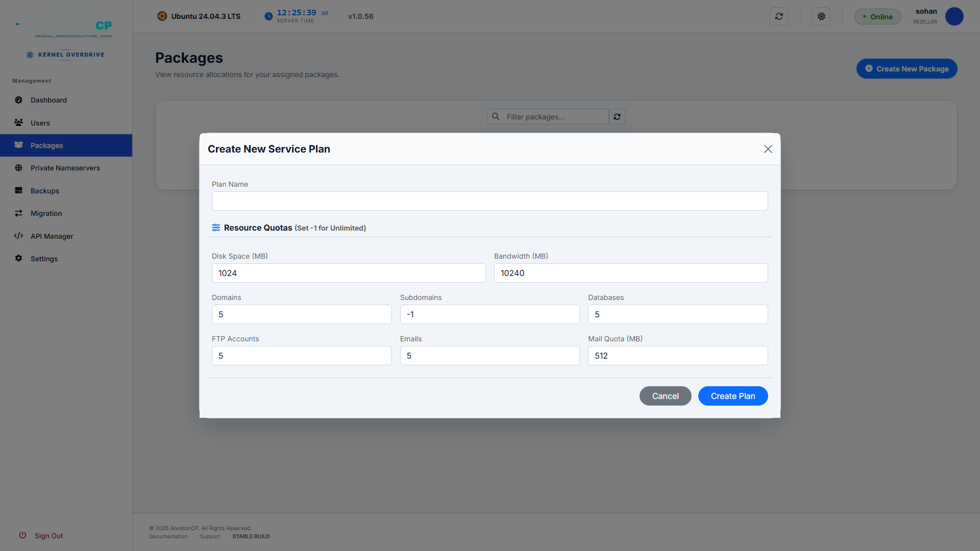Click the Bandwidth (MB) field

click(x=631, y=273)
